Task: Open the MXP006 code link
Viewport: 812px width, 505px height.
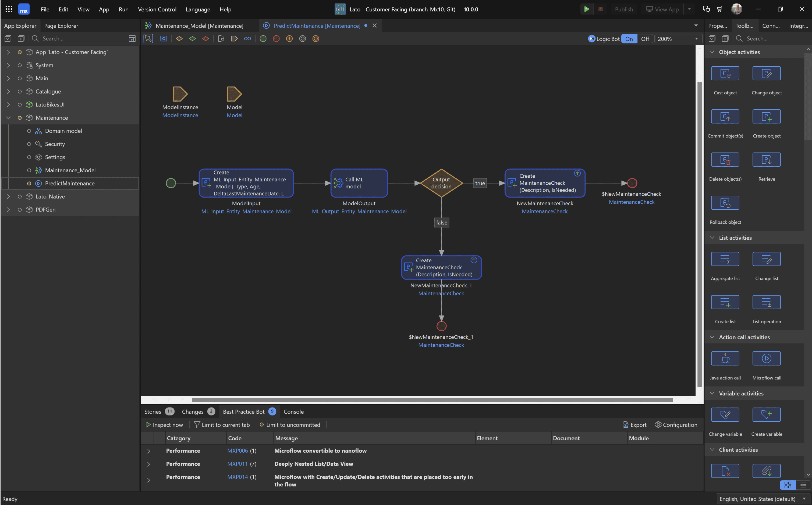Action: pos(237,451)
